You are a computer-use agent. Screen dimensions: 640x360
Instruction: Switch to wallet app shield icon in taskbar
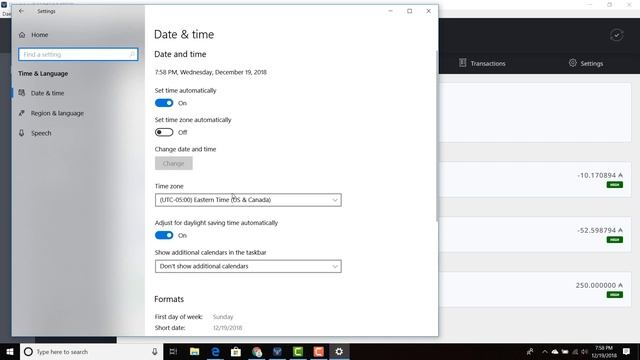click(x=277, y=351)
